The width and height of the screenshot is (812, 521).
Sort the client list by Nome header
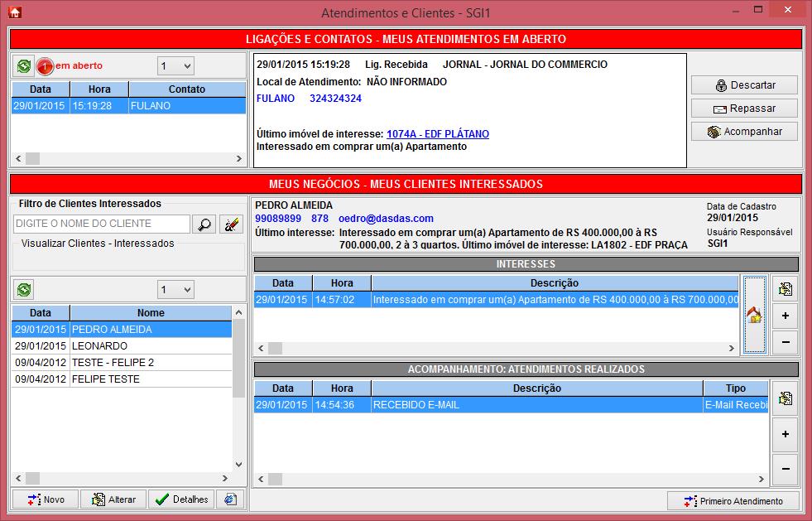pos(151,313)
